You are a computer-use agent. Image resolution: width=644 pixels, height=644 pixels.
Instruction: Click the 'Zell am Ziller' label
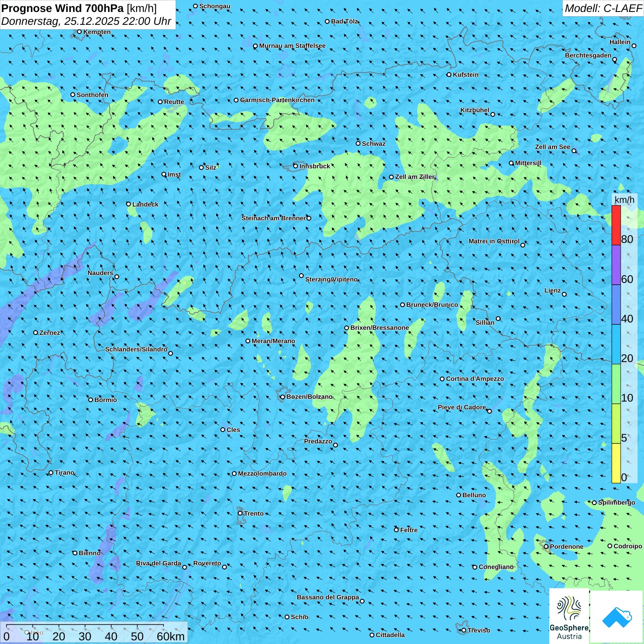415,177
